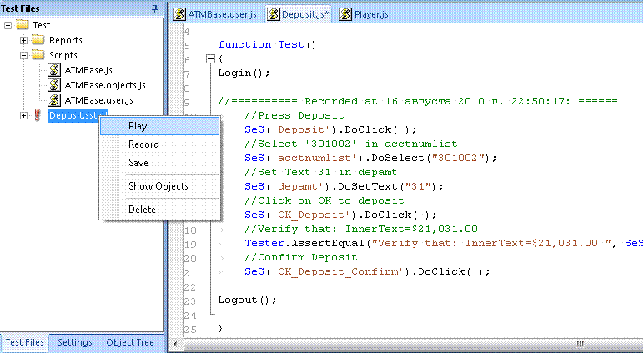This screenshot has height=354, width=644.
Task: Click the Scripts folder icon
Action: click(x=38, y=55)
